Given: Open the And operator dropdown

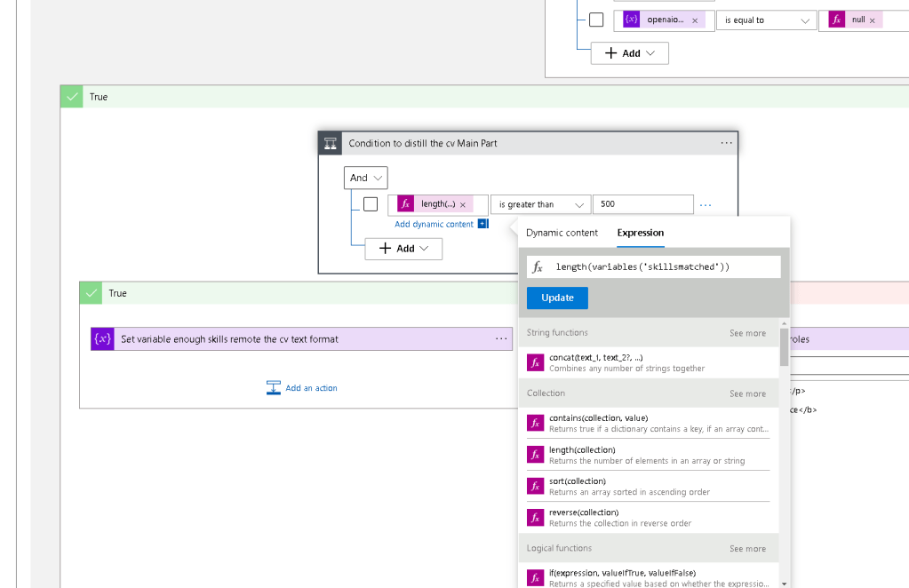Looking at the screenshot, I should pyautogui.click(x=366, y=178).
